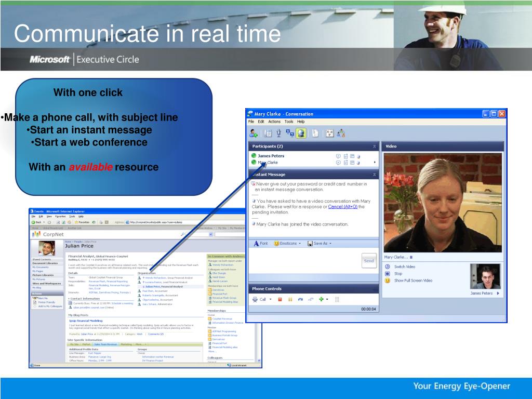Click the Switch Video icon
This screenshot has width=532, height=399.
(388, 267)
